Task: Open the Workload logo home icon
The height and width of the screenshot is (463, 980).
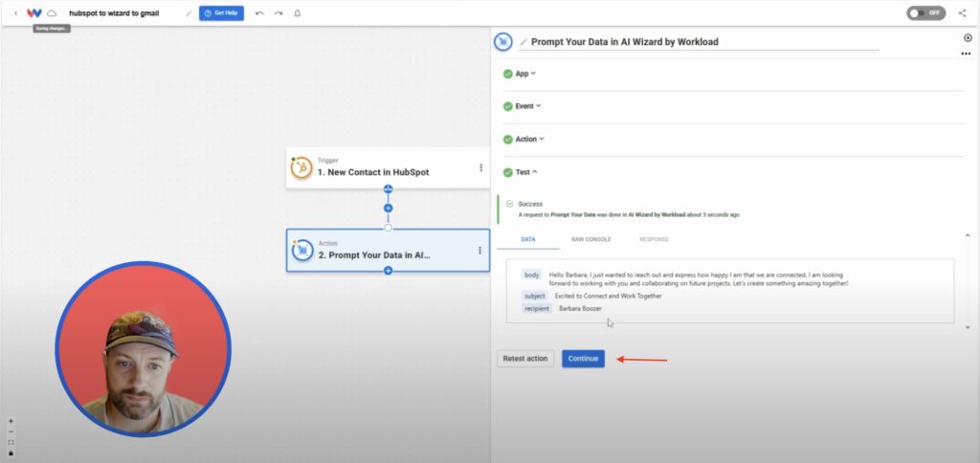Action: [x=34, y=13]
